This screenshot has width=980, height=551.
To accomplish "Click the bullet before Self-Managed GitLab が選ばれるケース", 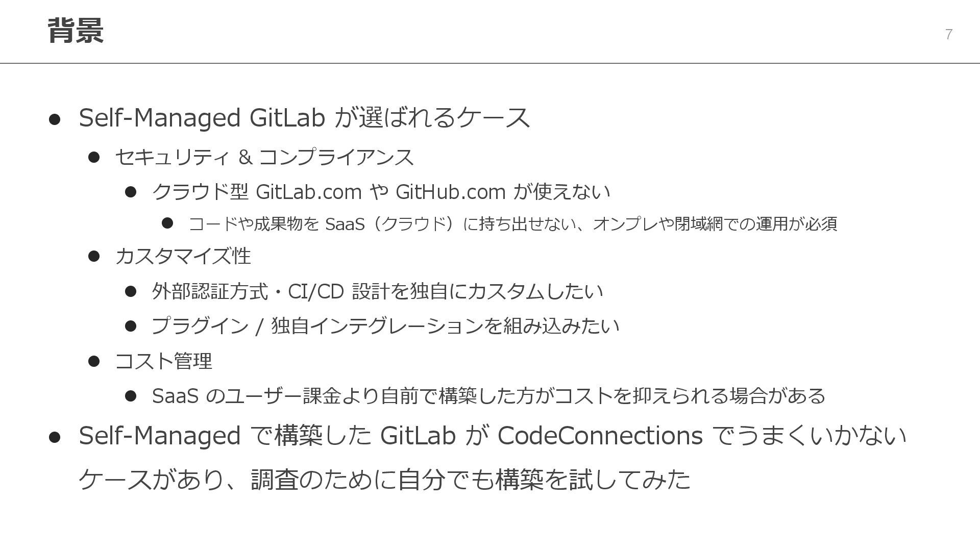I will coord(55,119).
